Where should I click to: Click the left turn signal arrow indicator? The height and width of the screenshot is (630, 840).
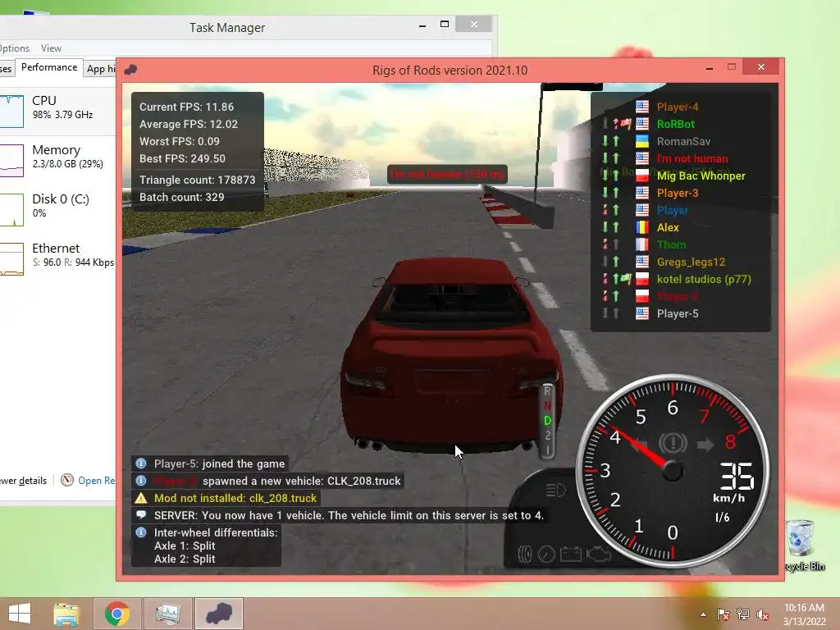pos(638,444)
